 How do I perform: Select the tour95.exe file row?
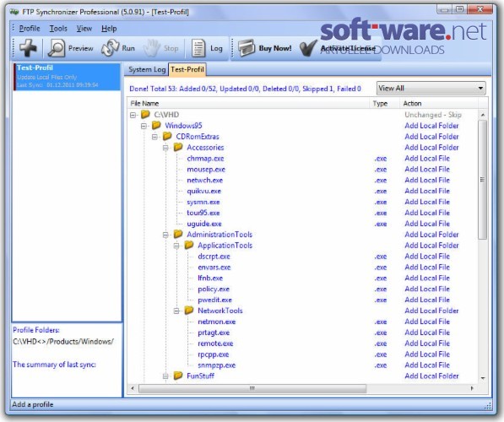(x=302, y=213)
